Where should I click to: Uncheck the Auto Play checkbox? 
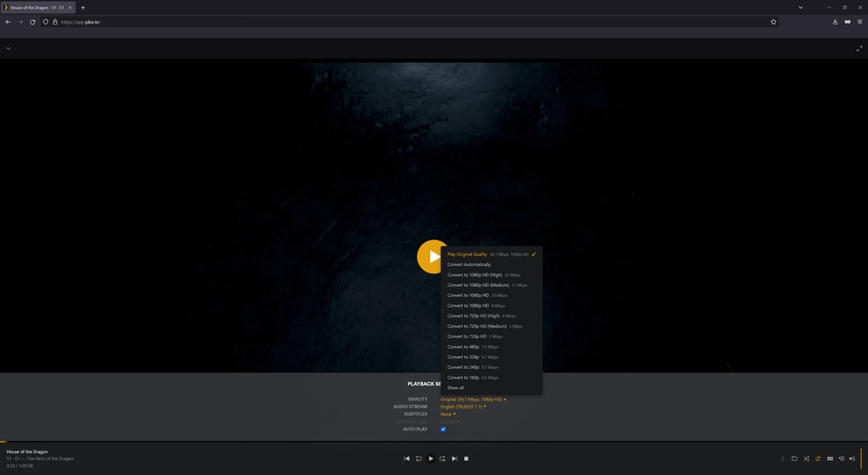point(443,429)
